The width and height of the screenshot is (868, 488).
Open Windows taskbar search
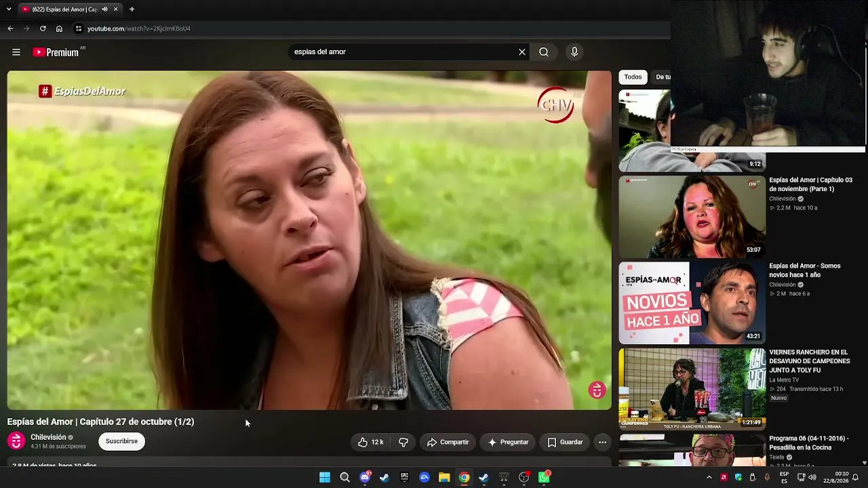[344, 478]
